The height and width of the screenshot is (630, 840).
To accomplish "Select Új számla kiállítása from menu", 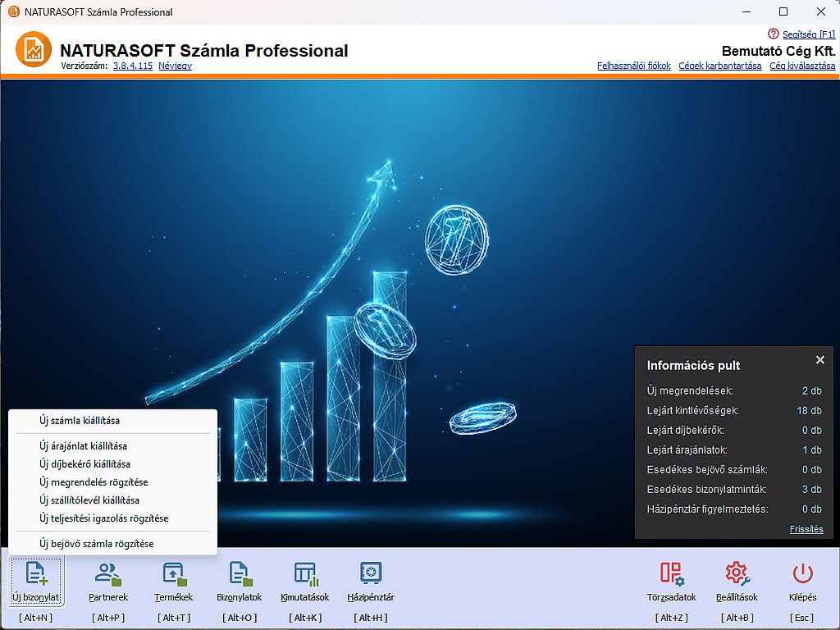I will [x=80, y=421].
